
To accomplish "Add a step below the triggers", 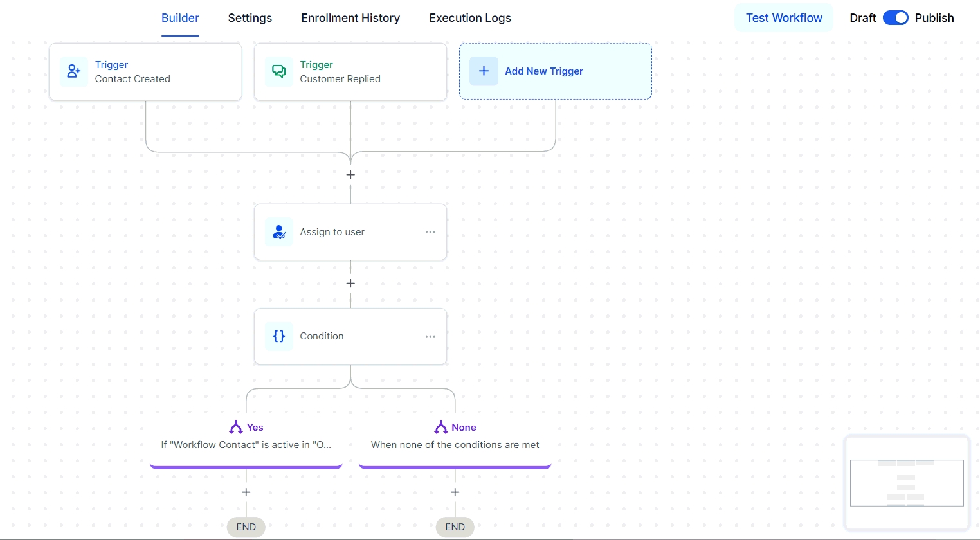I will coord(350,175).
